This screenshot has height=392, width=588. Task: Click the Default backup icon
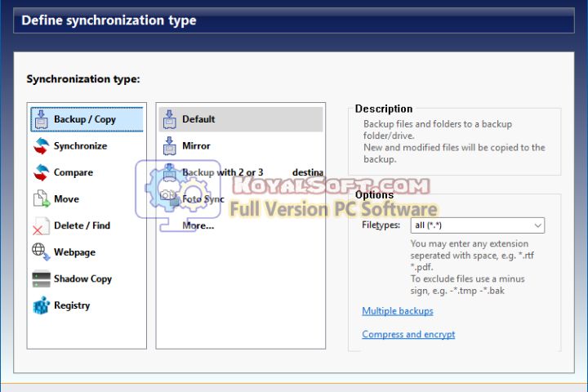tap(170, 119)
